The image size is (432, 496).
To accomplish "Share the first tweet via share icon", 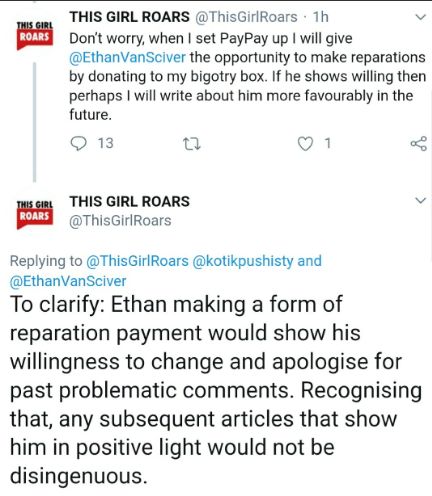I will click(419, 143).
